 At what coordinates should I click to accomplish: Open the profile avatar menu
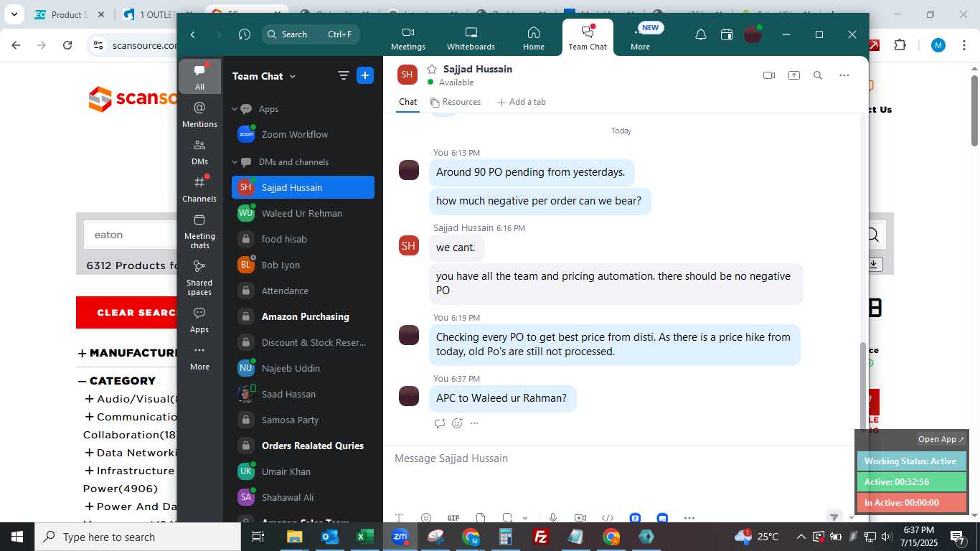coord(752,34)
